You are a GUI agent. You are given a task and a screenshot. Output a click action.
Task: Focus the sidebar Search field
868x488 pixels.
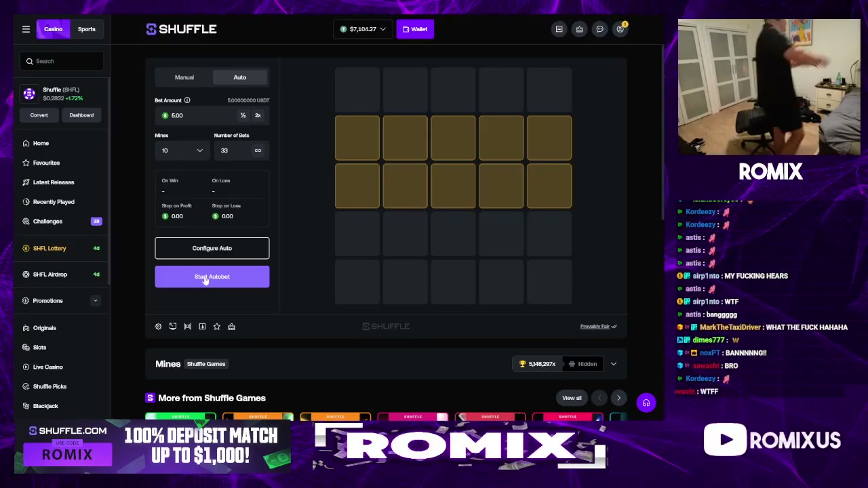click(x=62, y=61)
